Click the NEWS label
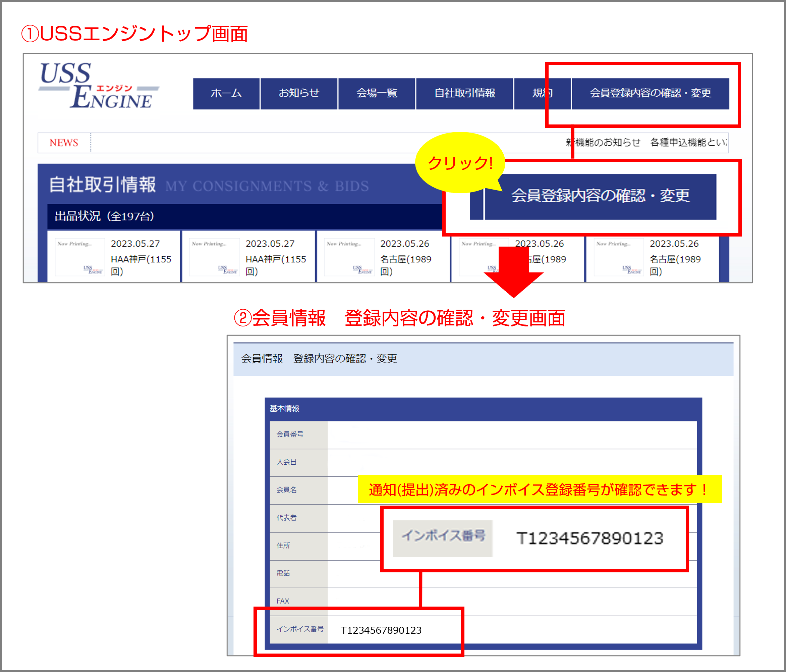The image size is (786, 672). click(64, 143)
